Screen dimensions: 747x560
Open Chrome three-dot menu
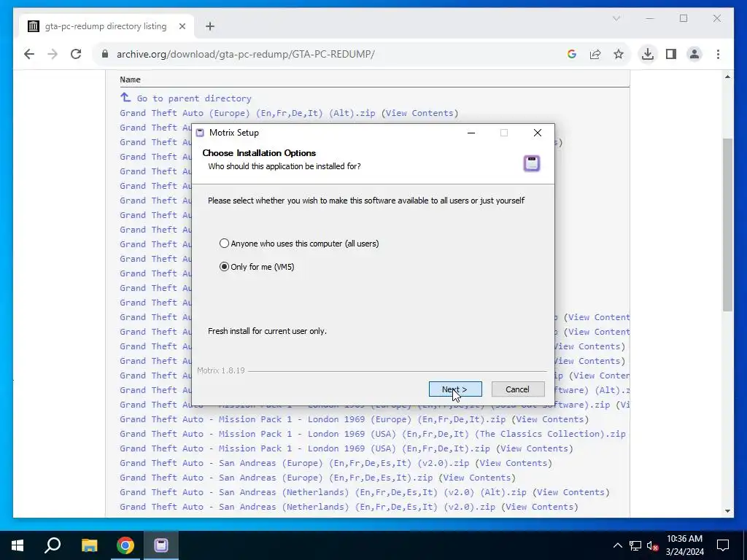click(718, 54)
